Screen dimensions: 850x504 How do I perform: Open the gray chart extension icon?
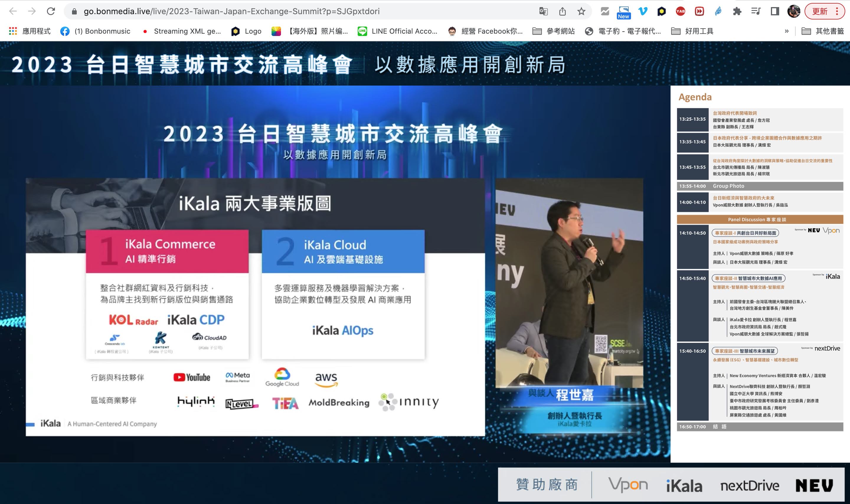(605, 11)
